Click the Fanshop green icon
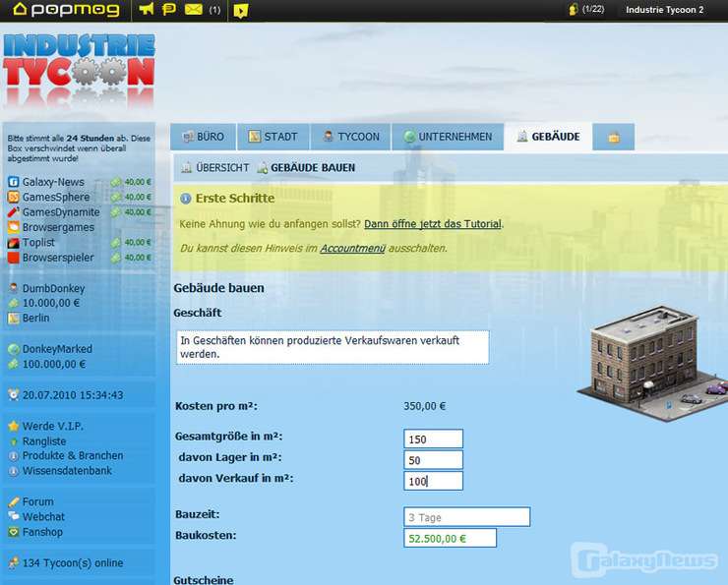 [x=14, y=532]
